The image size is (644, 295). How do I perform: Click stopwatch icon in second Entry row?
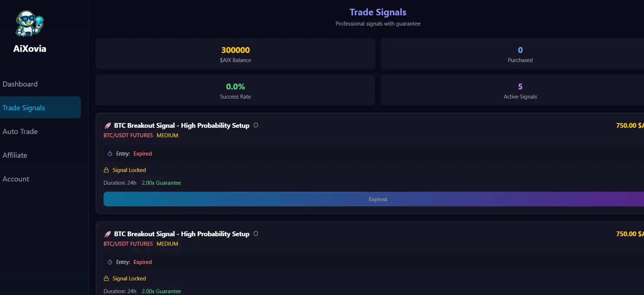[x=110, y=262]
